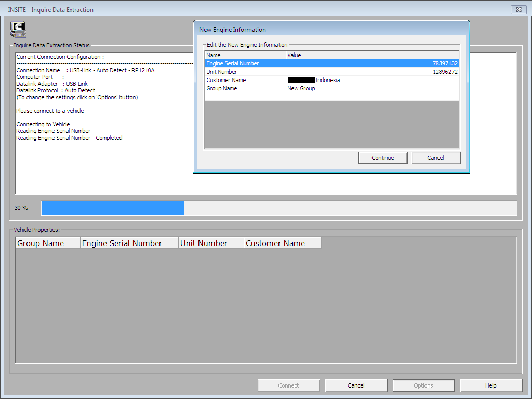Viewport: 532px width, 399px height.
Task: Select the Customer Name row
Action: [234, 79]
